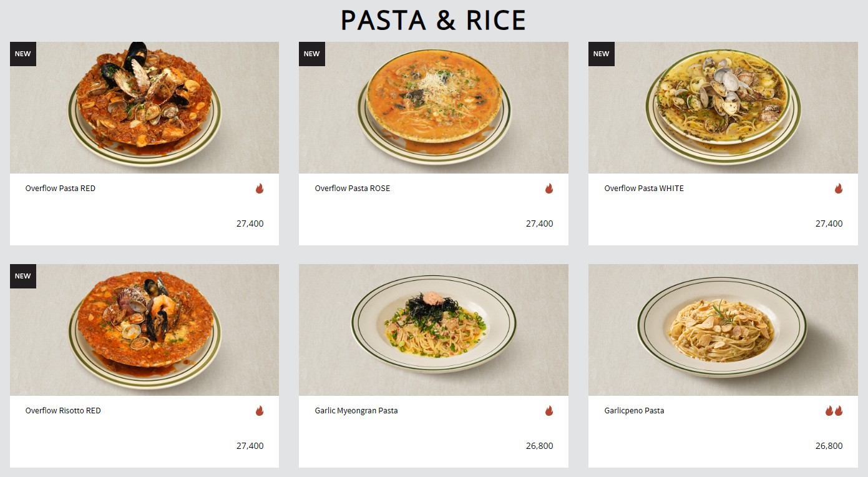Click double flame icon on Garlicpeno Pasta
The width and height of the screenshot is (868, 477).
[834, 410]
